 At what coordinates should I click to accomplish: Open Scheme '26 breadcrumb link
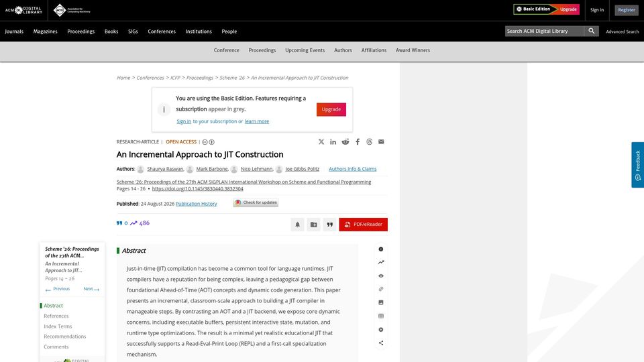(232, 78)
